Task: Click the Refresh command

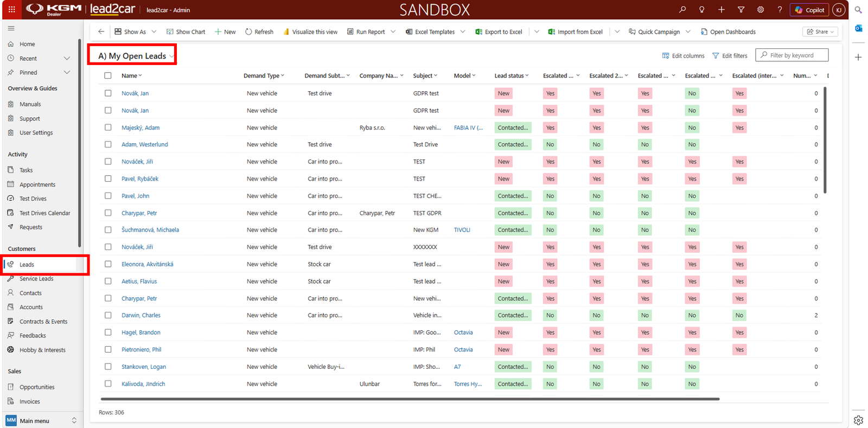Action: pos(259,31)
